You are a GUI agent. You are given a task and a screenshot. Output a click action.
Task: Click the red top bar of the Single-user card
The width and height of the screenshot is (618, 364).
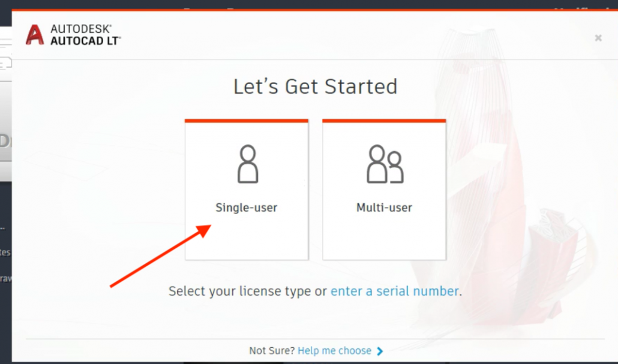(x=247, y=121)
